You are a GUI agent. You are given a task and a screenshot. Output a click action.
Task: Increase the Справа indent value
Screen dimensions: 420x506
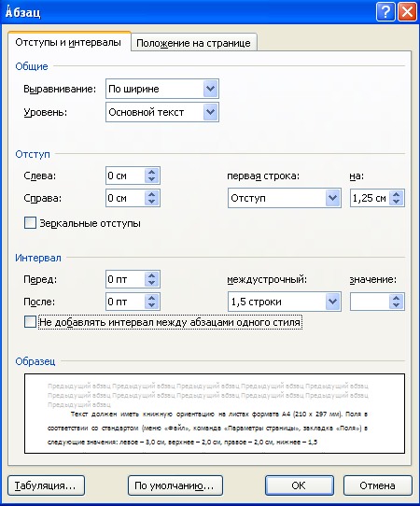tap(152, 194)
